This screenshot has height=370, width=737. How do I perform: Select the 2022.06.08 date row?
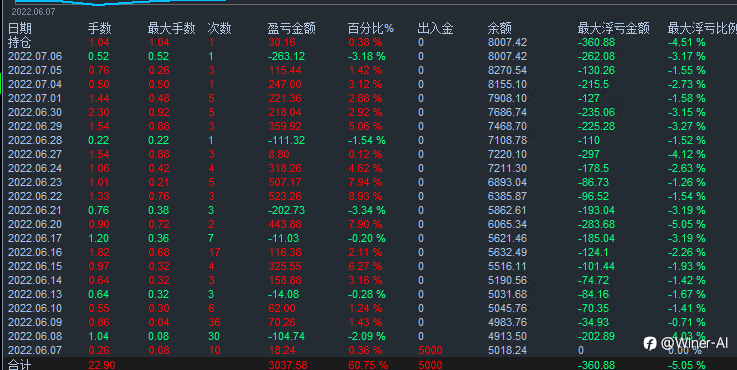pos(35,336)
